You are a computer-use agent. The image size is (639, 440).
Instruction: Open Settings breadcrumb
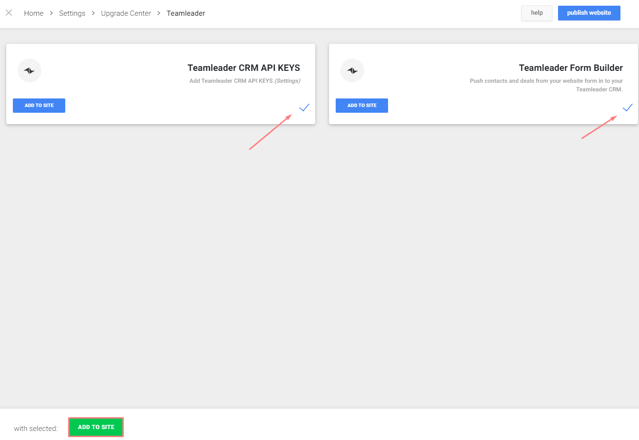(72, 13)
